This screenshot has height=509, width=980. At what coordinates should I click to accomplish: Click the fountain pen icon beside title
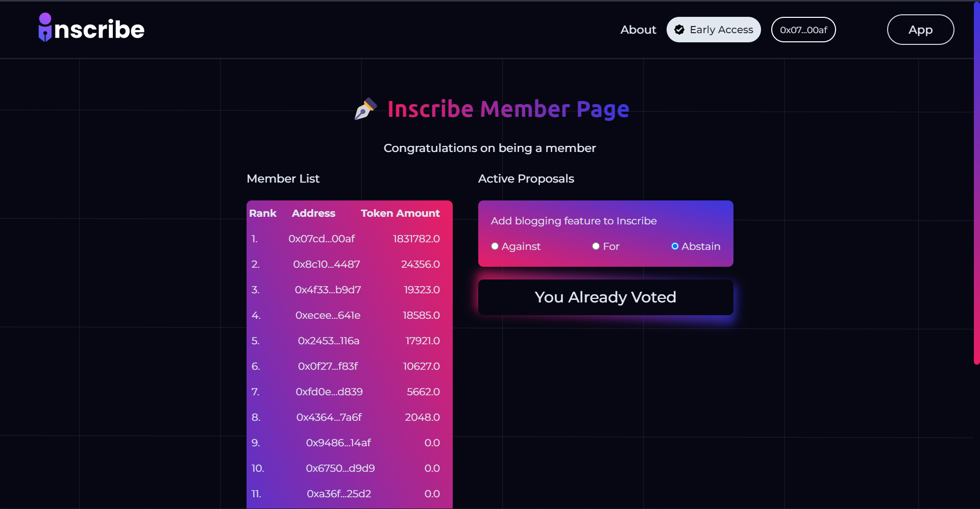tap(365, 109)
